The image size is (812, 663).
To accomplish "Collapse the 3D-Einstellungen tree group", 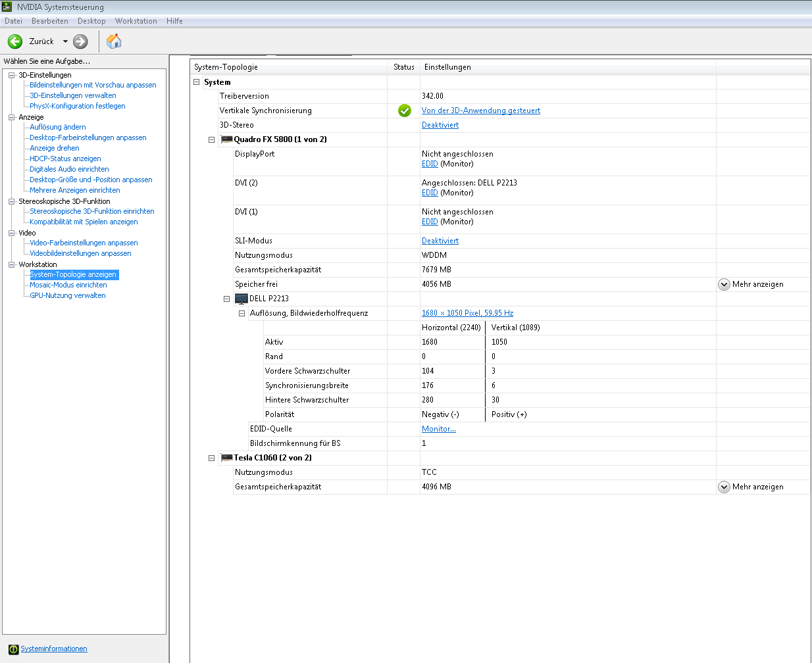I will 11,75.
